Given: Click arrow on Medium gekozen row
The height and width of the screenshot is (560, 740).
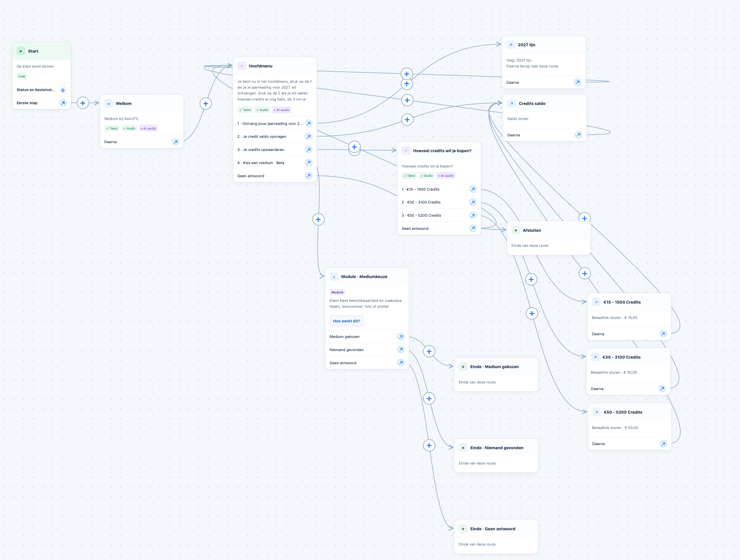Looking at the screenshot, I should tap(400, 336).
